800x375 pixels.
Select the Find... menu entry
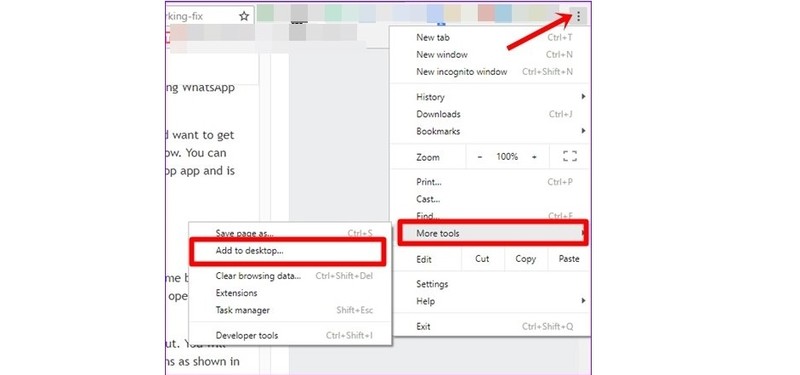click(x=490, y=216)
